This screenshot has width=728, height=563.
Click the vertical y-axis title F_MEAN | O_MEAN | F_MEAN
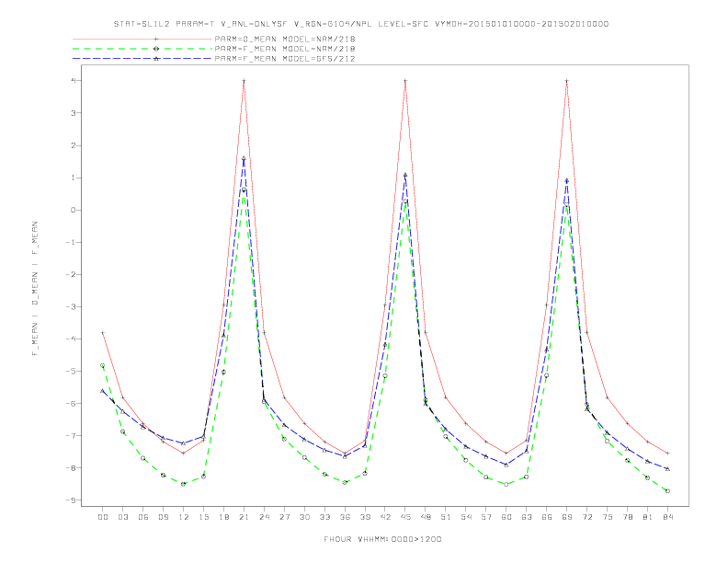35,289
